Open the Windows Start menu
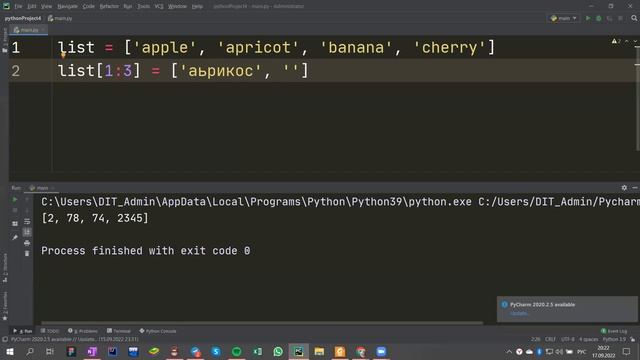640x360 pixels. point(10,351)
